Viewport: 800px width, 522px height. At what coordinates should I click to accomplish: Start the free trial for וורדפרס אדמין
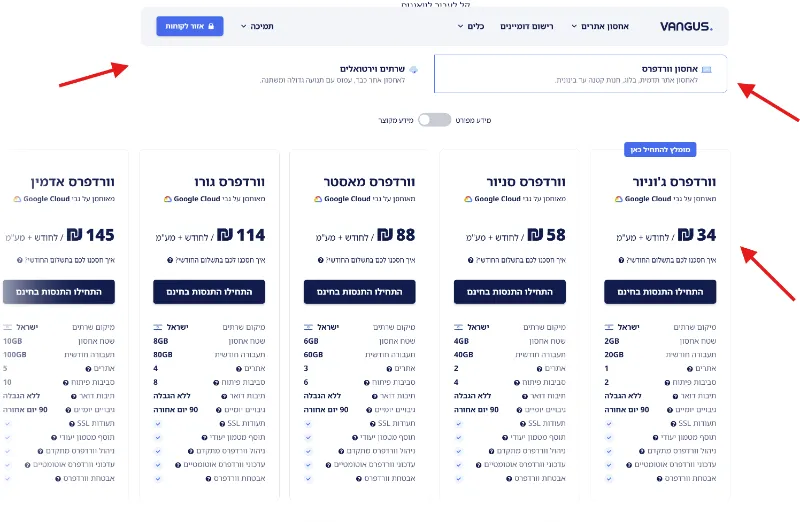point(59,292)
